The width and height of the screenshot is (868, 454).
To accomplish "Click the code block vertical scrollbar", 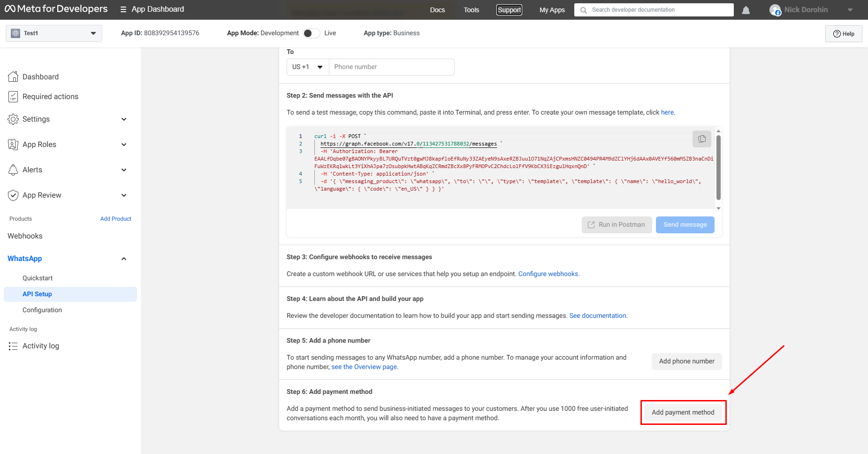I will pos(718,168).
